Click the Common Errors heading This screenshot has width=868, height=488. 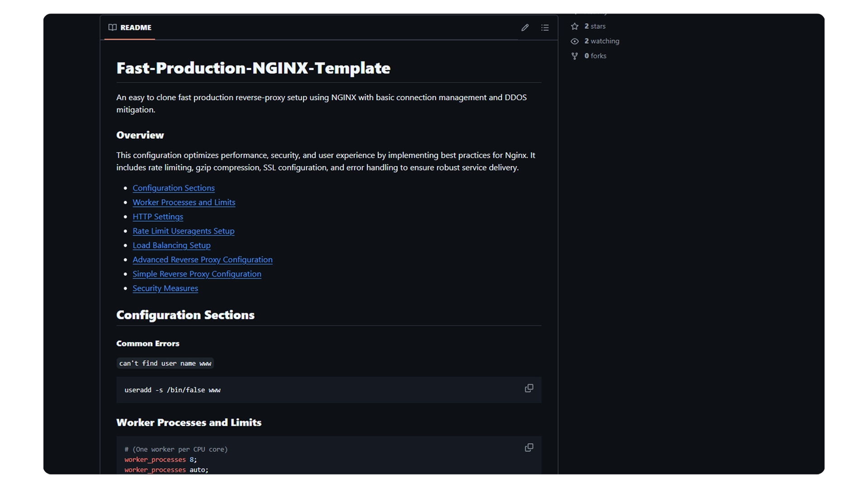click(x=148, y=343)
